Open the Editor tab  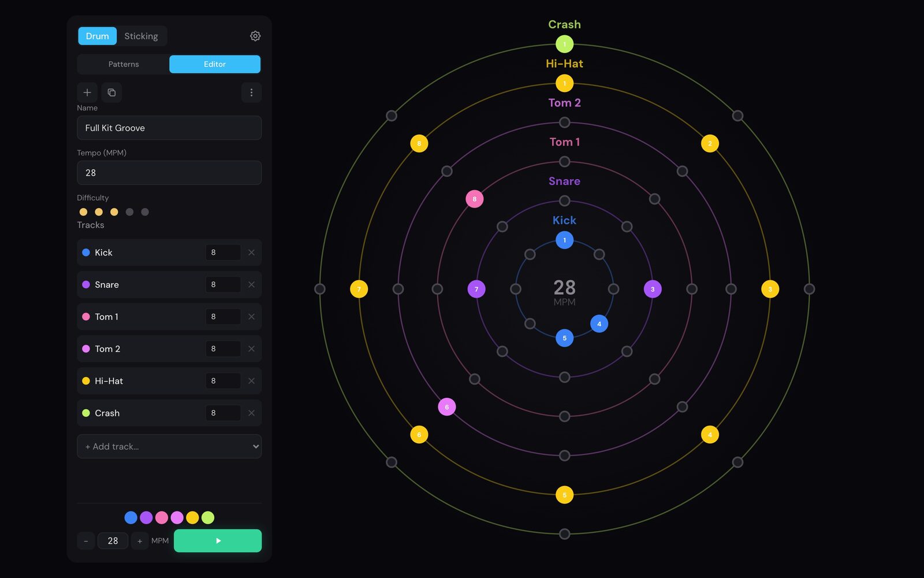pyautogui.click(x=215, y=64)
